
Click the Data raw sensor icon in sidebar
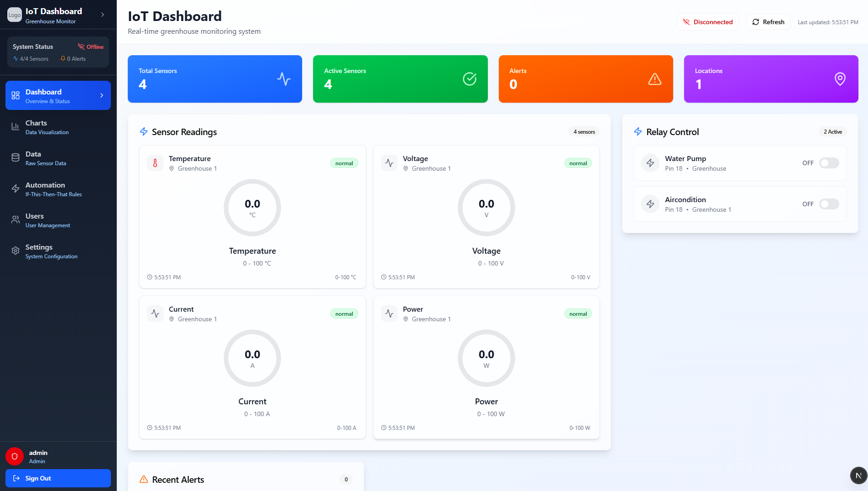(x=15, y=157)
